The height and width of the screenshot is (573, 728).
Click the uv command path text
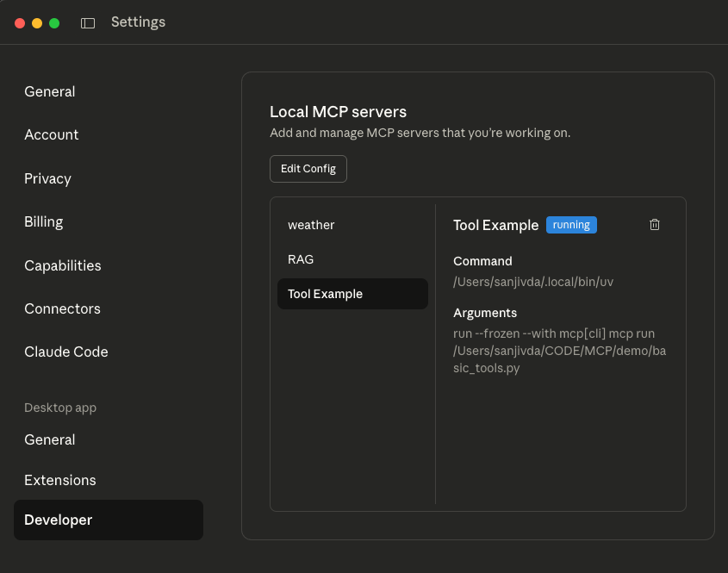tap(533, 282)
